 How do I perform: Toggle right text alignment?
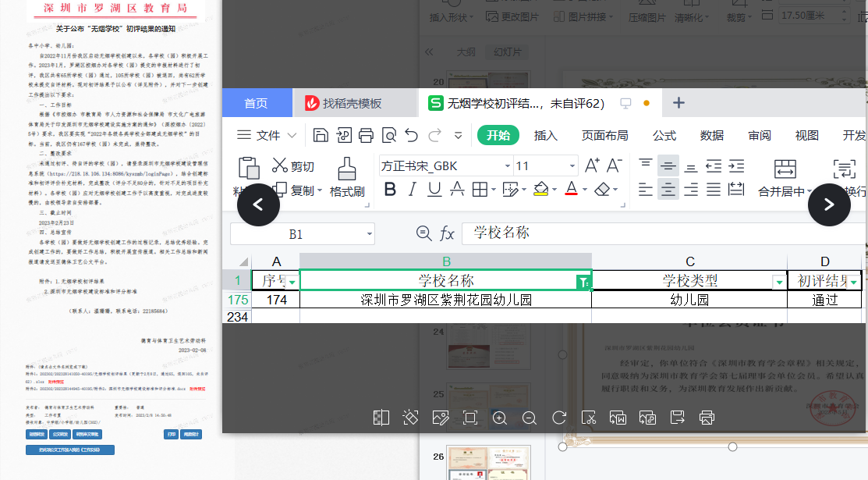point(691,190)
